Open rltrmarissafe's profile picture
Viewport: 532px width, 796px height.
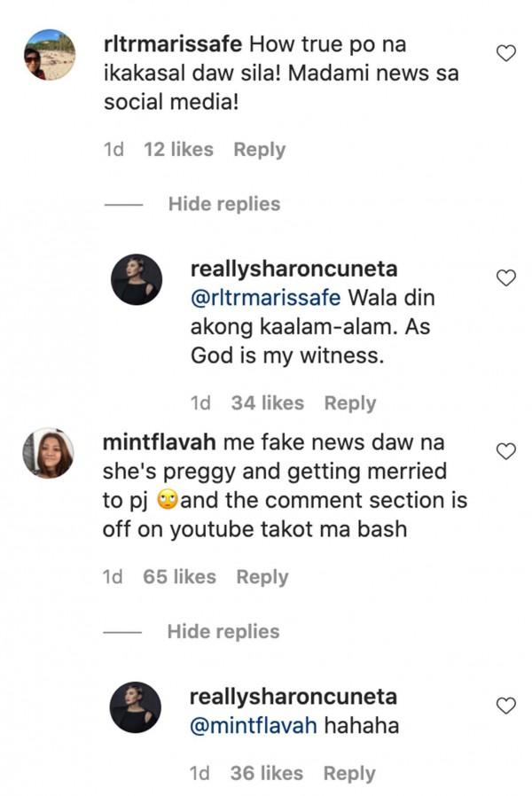50,55
